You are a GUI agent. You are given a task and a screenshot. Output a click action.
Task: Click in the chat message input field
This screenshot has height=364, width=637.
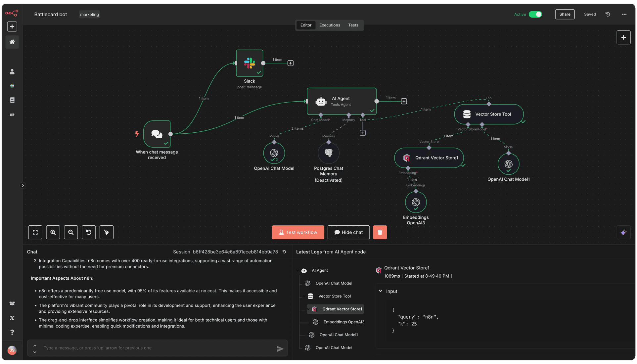pos(158,348)
